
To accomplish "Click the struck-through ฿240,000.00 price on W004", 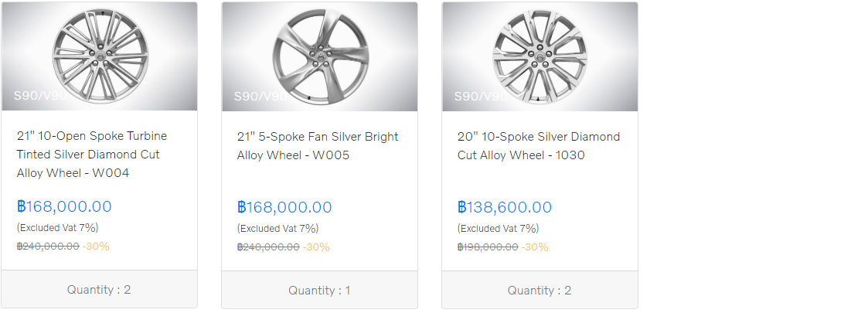I will point(48,246).
